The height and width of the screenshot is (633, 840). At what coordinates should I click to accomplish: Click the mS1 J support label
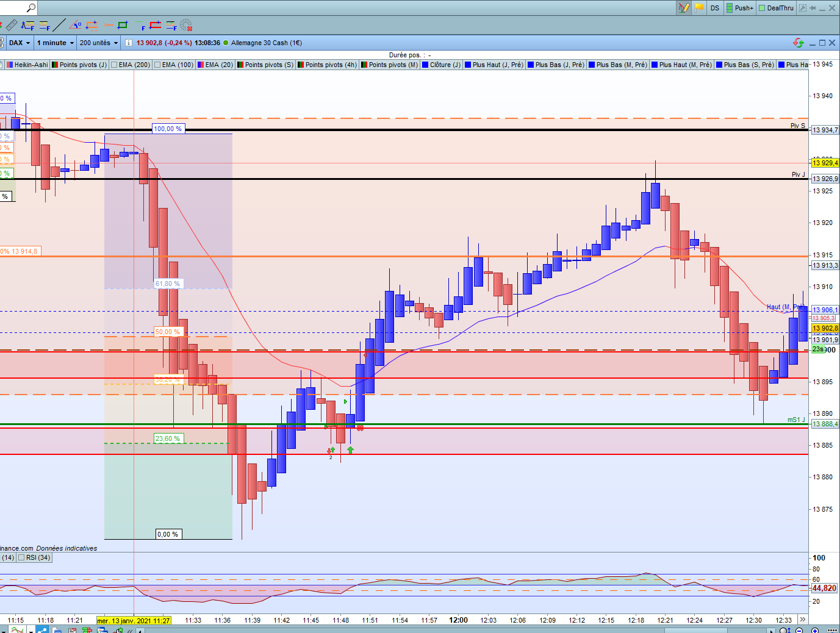click(797, 420)
